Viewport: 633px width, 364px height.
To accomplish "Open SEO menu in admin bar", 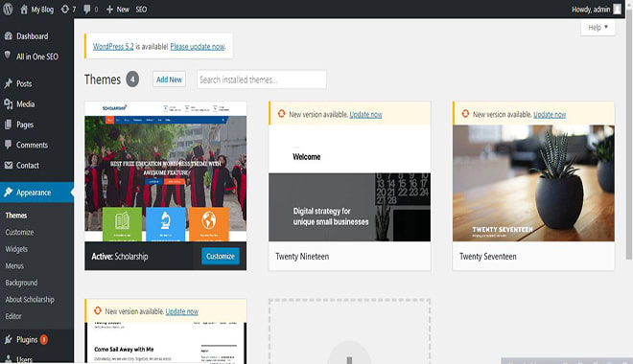I will tap(141, 10).
